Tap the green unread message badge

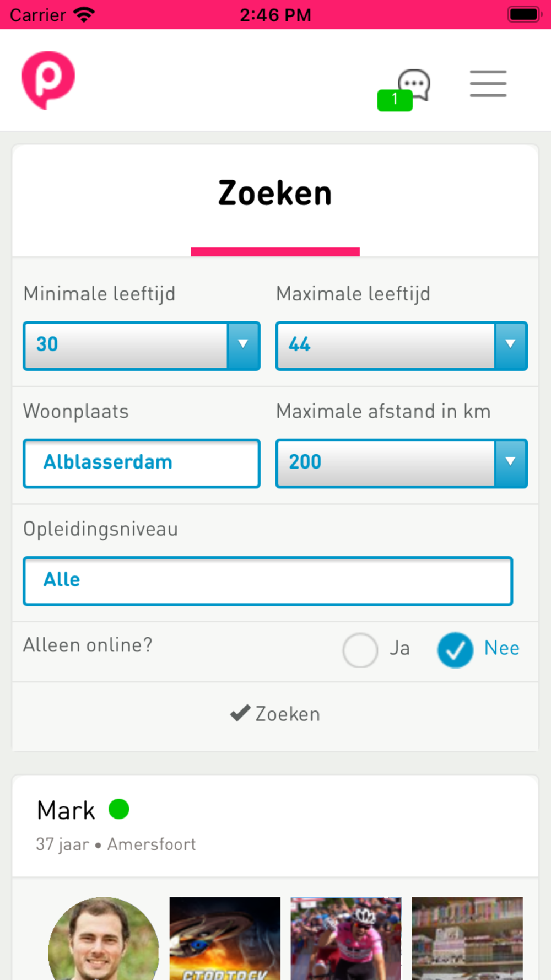395,100
